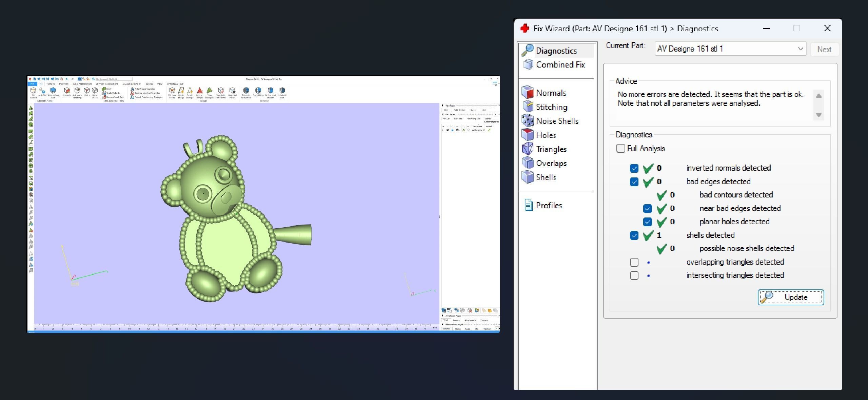Go to Overlaps fixing page

(551, 163)
